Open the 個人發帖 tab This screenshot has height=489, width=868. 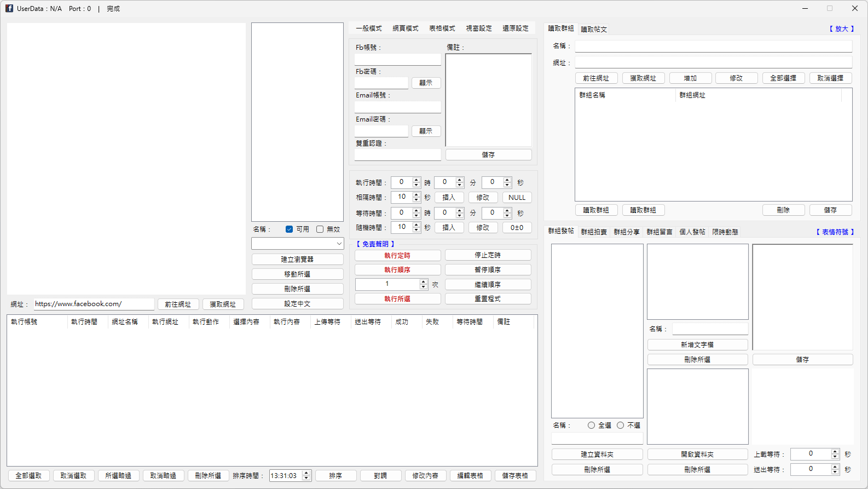pyautogui.click(x=692, y=232)
